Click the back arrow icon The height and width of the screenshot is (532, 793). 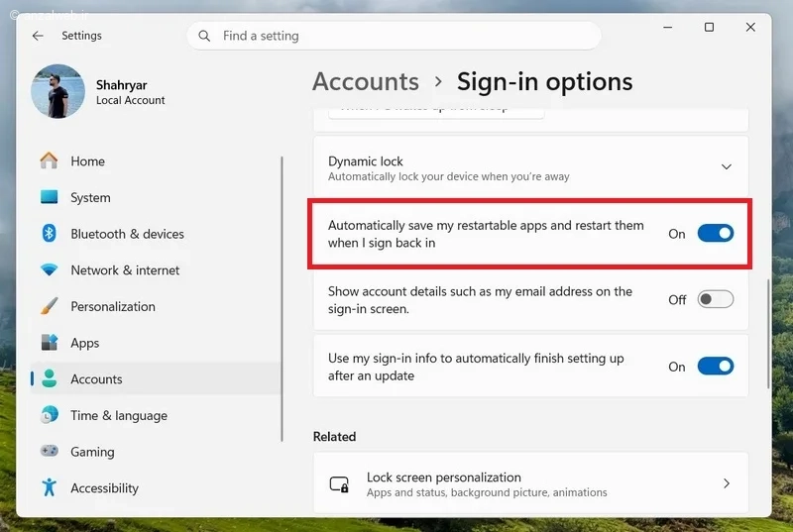(x=38, y=36)
